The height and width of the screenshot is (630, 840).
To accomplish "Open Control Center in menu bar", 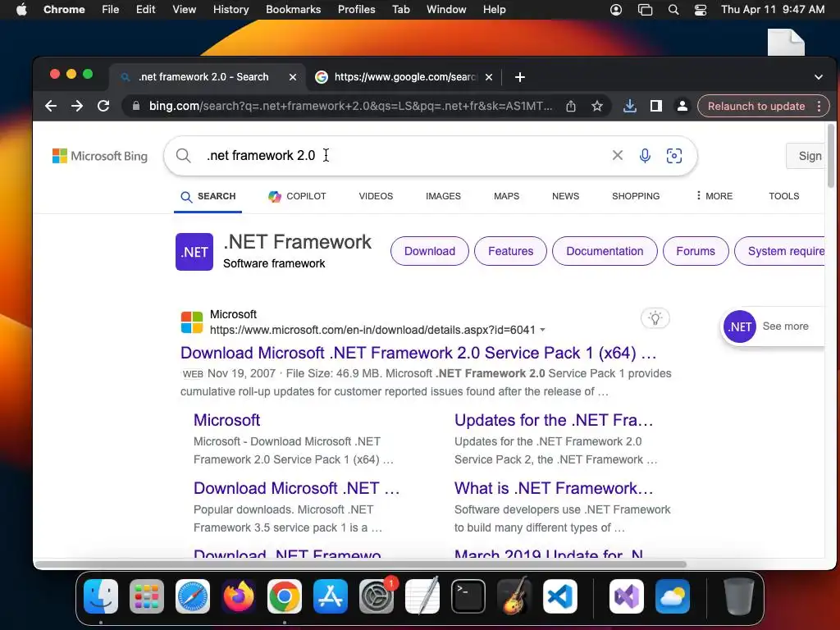I will click(x=701, y=10).
